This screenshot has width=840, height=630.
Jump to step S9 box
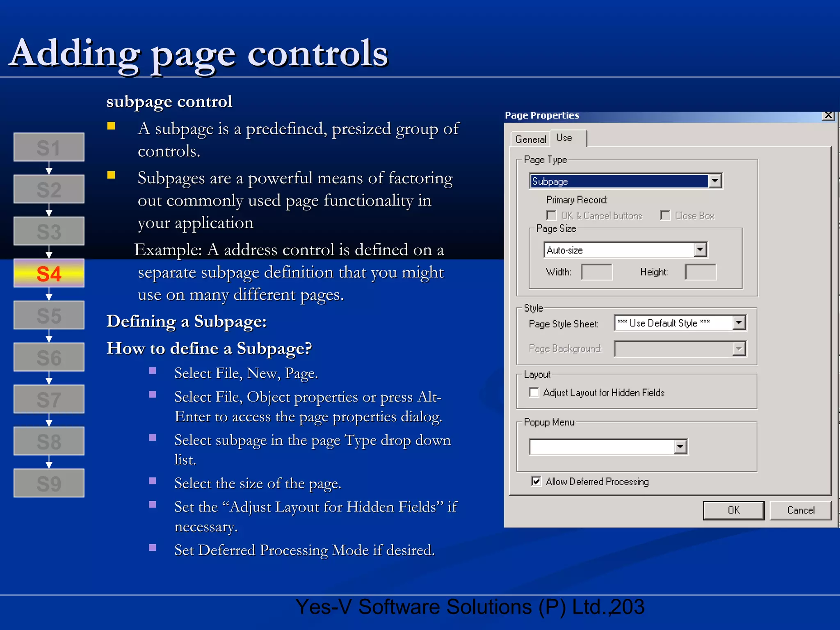49,483
